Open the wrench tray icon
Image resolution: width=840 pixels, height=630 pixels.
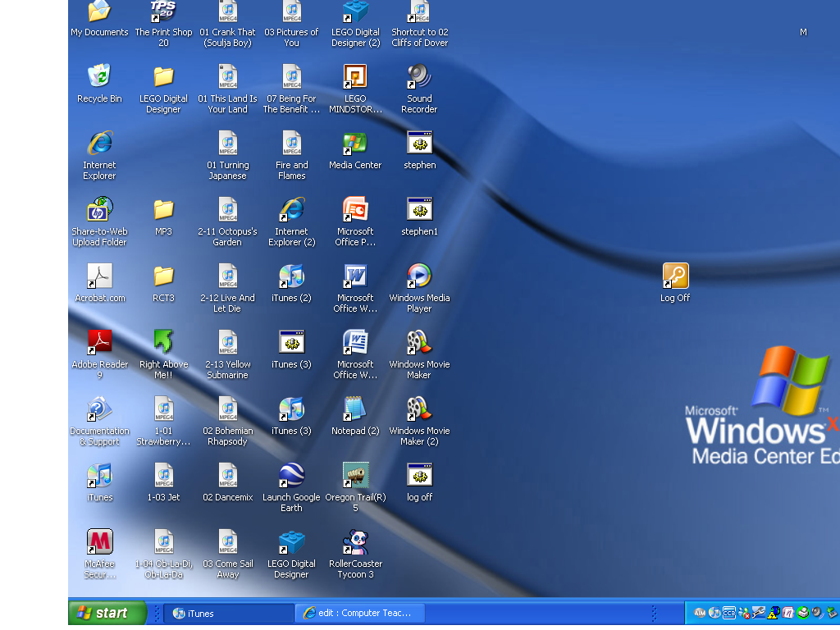[x=759, y=612]
